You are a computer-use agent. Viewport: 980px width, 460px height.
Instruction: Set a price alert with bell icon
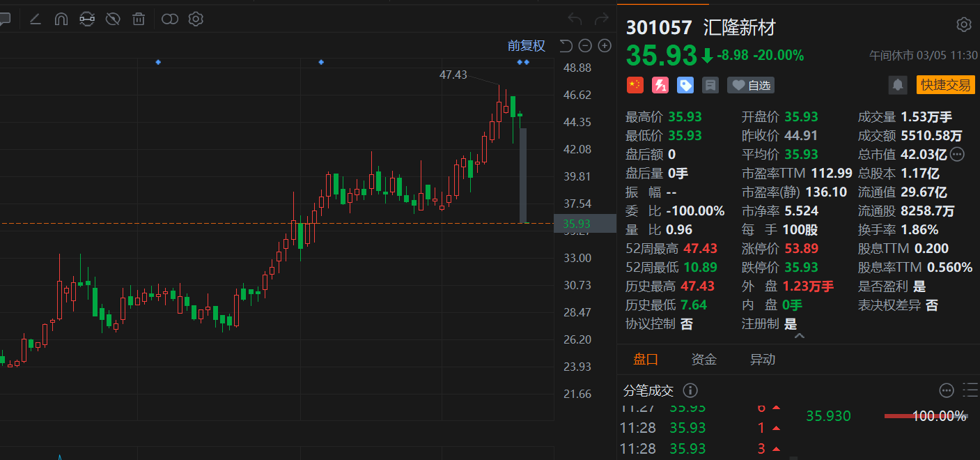[899, 85]
